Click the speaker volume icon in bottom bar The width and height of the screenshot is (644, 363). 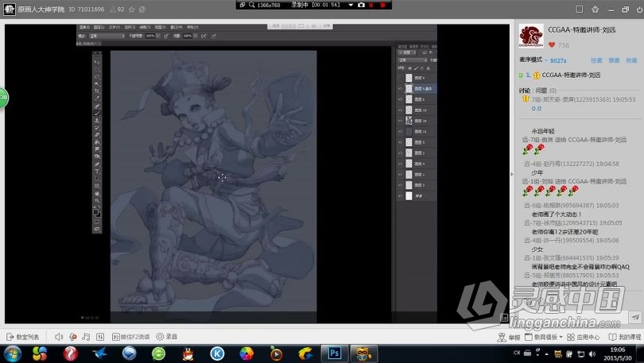point(59,337)
